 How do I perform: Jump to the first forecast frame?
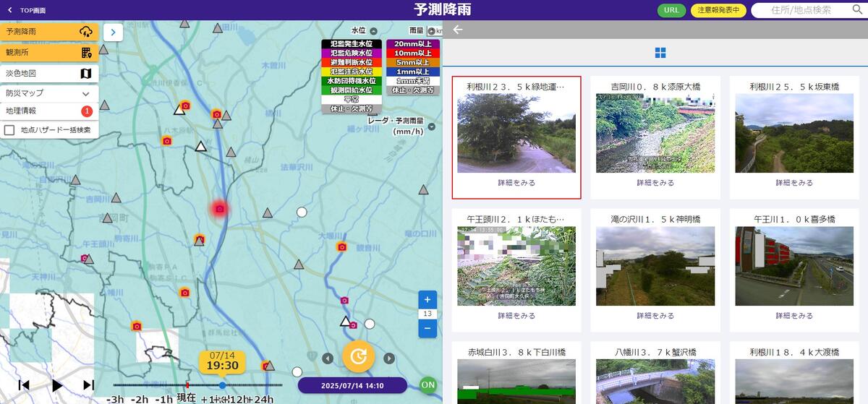pos(24,385)
